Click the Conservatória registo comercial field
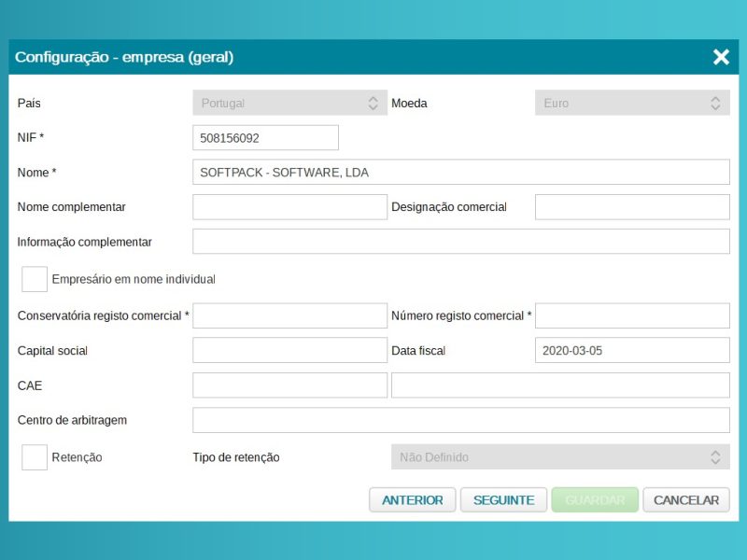This screenshot has height=560, width=747. pos(289,315)
